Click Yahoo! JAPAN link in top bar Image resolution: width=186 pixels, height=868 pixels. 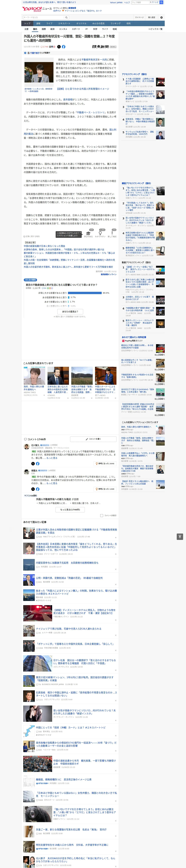116,2
